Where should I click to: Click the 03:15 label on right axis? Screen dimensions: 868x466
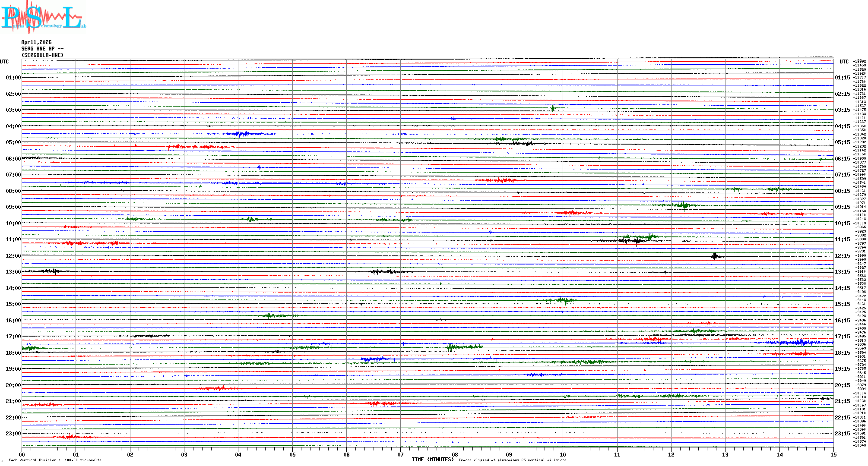click(842, 110)
